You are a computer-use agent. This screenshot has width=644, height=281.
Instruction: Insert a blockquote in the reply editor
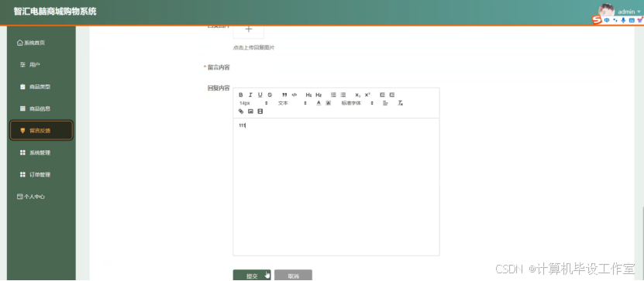(x=284, y=94)
